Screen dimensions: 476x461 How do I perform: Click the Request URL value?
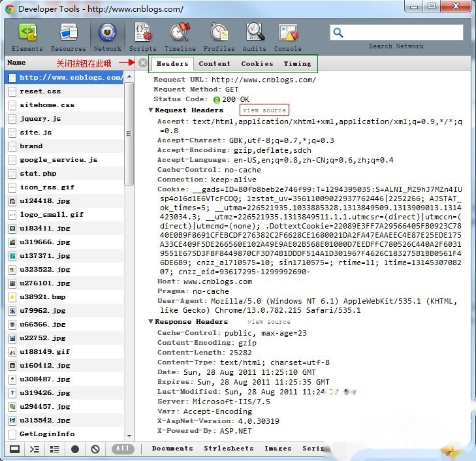pyautogui.click(x=264, y=80)
